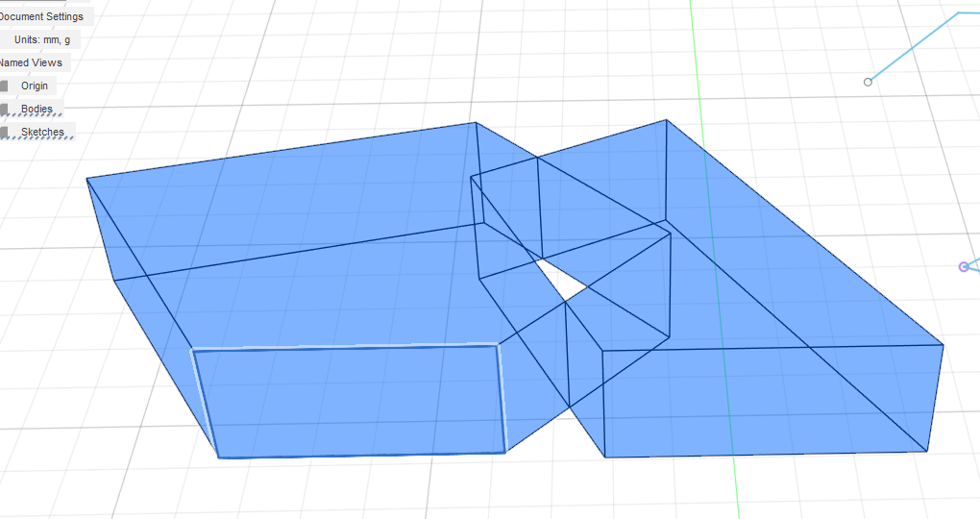Select the Origin label in browser

pyautogui.click(x=35, y=86)
